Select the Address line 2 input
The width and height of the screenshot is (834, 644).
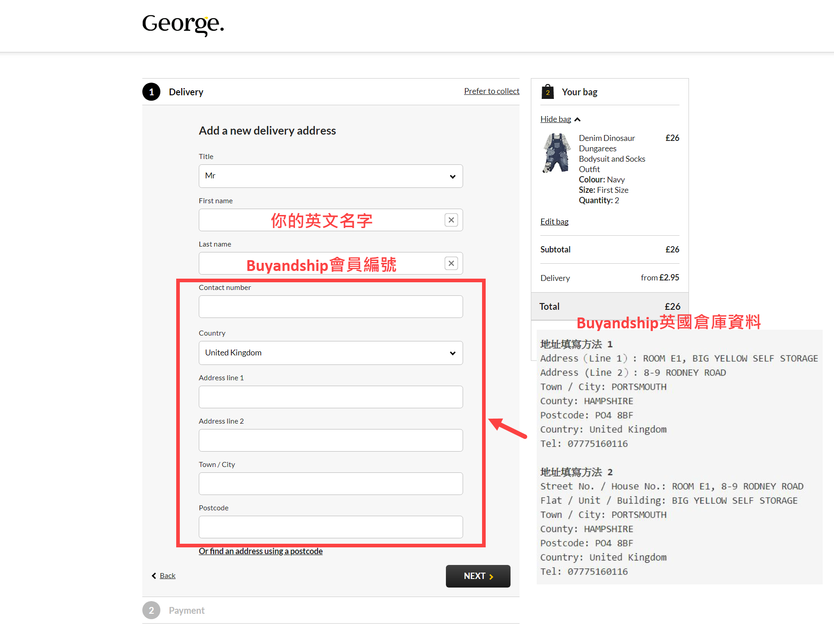[331, 440]
